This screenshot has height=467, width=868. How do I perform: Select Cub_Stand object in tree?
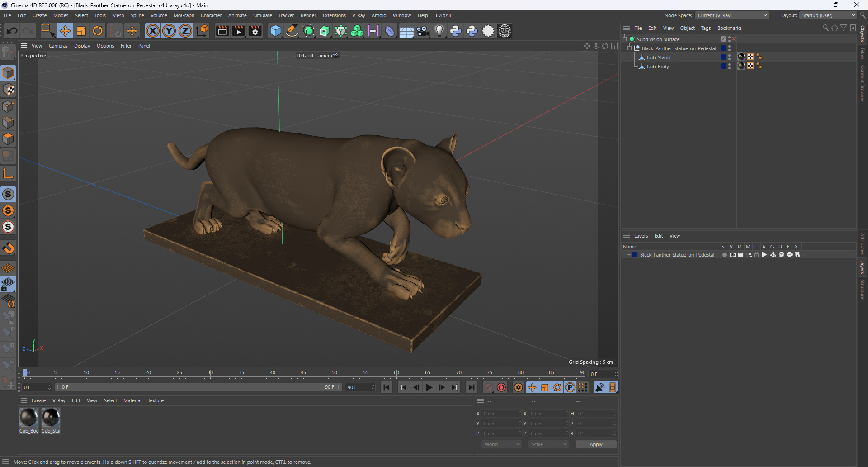(x=658, y=57)
